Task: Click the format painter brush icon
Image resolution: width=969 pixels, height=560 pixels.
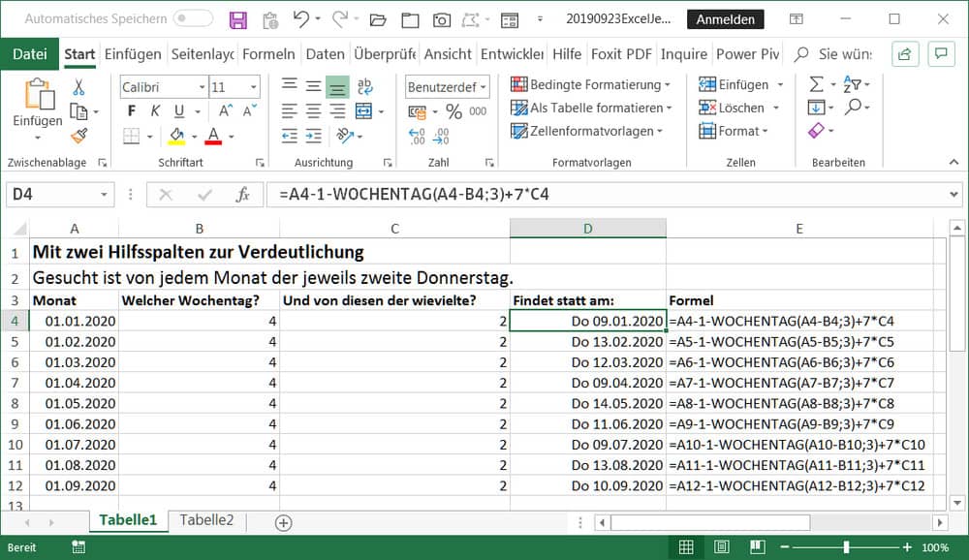Action: click(78, 136)
